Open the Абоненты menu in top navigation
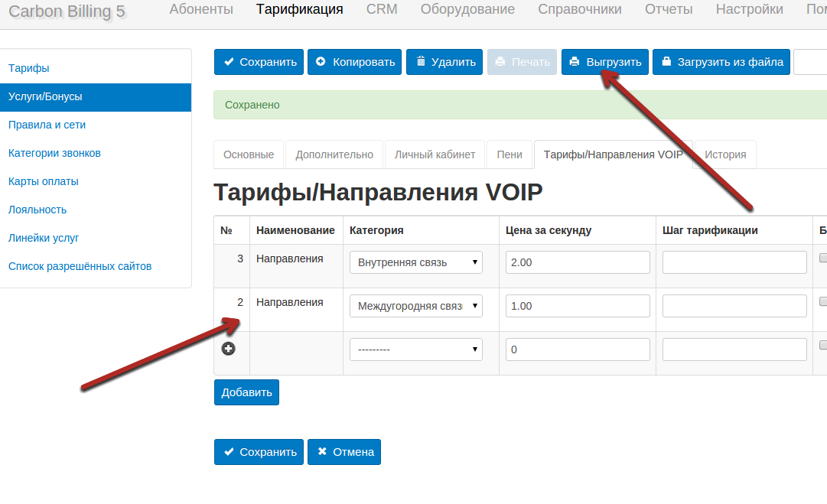 201,10
